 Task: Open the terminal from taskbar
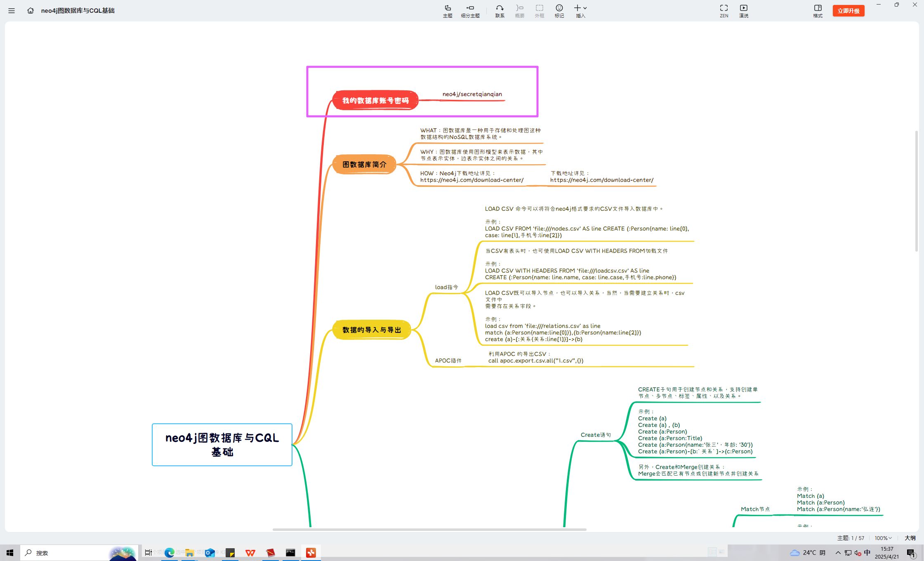tap(290, 553)
